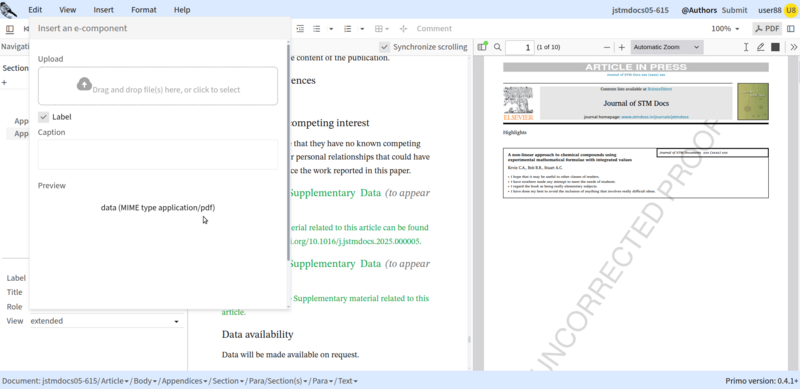Click the user88 username
800x389 pixels.
coord(770,10)
